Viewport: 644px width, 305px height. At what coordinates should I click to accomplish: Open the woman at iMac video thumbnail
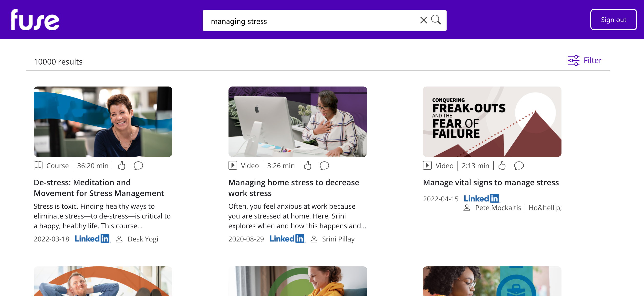click(298, 122)
